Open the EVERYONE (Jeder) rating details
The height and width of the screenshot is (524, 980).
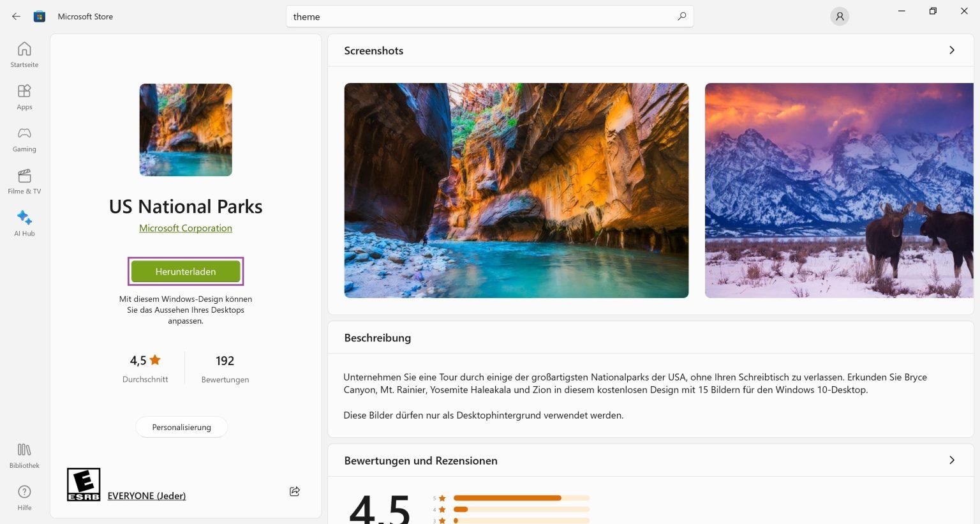[x=146, y=495]
